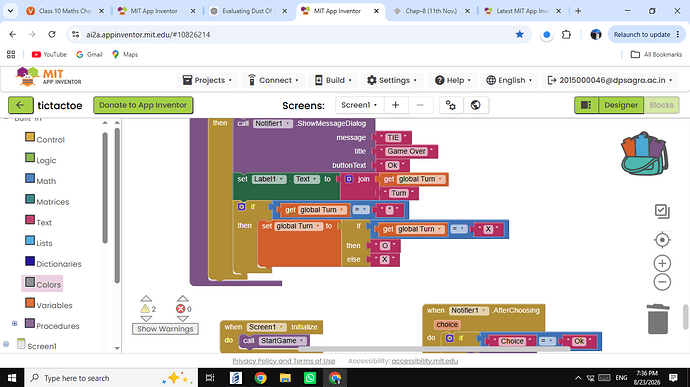Open the Procedures blocks drawer
Viewport: 690px width, 387px height.
[52, 325]
